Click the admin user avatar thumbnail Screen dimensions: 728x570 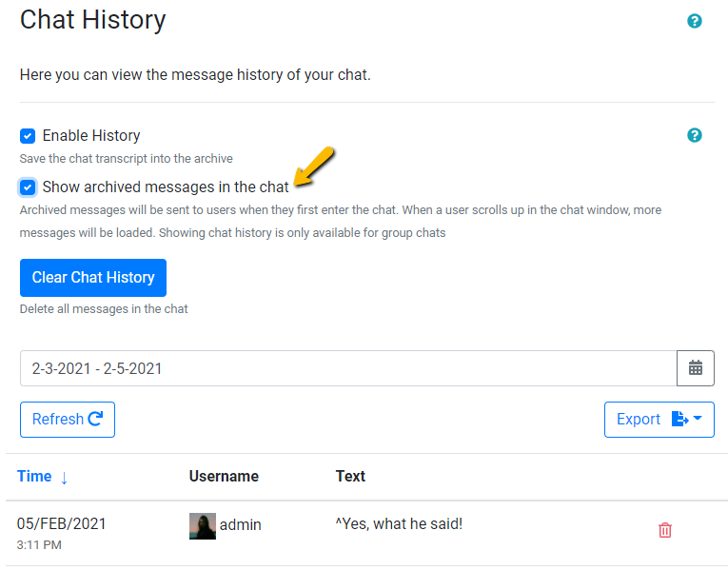pyautogui.click(x=203, y=525)
